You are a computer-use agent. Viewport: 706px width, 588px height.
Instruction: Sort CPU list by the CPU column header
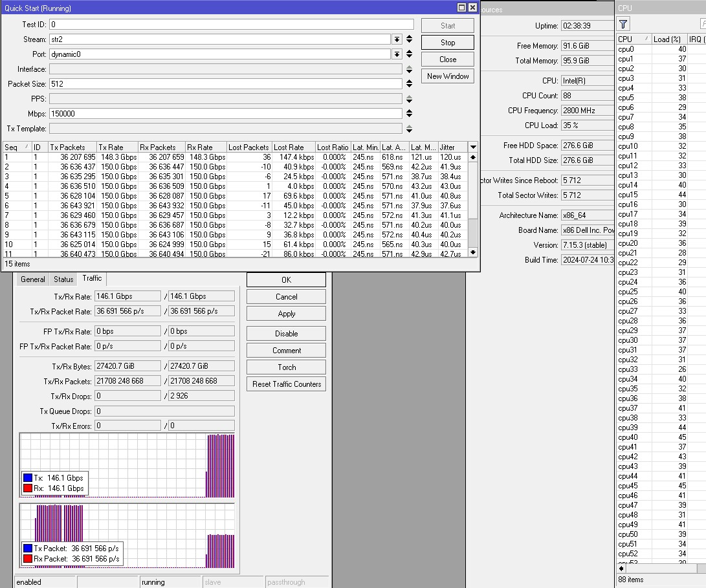[x=634, y=39]
